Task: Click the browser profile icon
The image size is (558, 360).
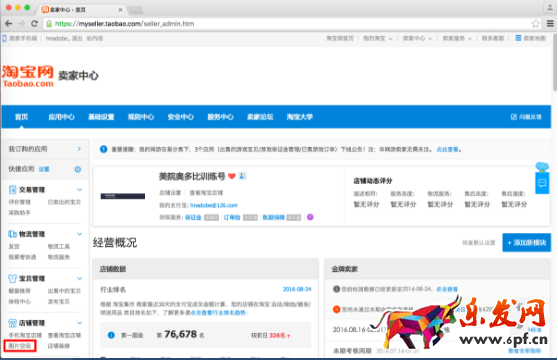Action: [549, 7]
